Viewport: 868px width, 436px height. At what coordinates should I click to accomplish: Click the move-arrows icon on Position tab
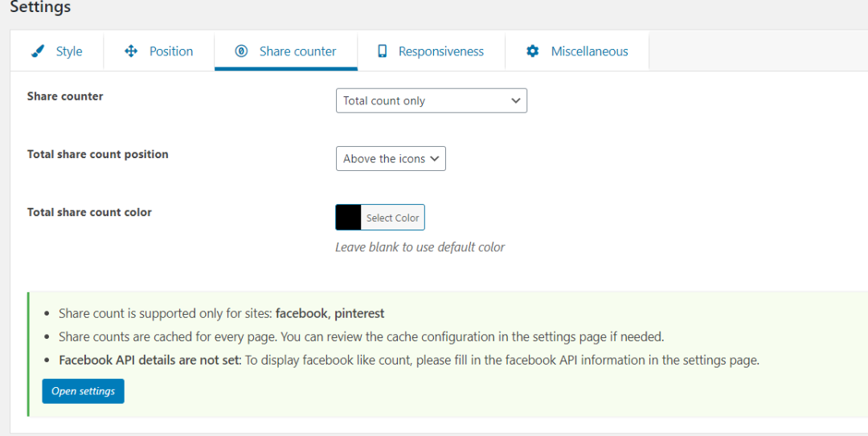coord(131,51)
